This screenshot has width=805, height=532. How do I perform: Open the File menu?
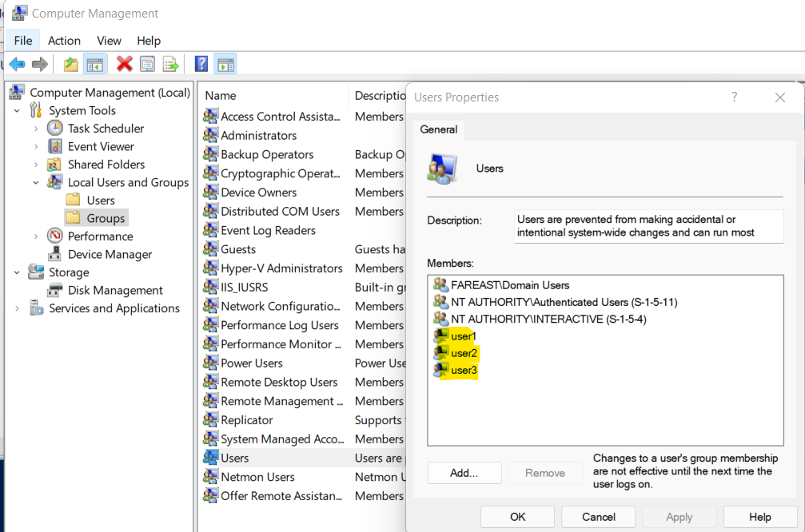pyautogui.click(x=23, y=41)
